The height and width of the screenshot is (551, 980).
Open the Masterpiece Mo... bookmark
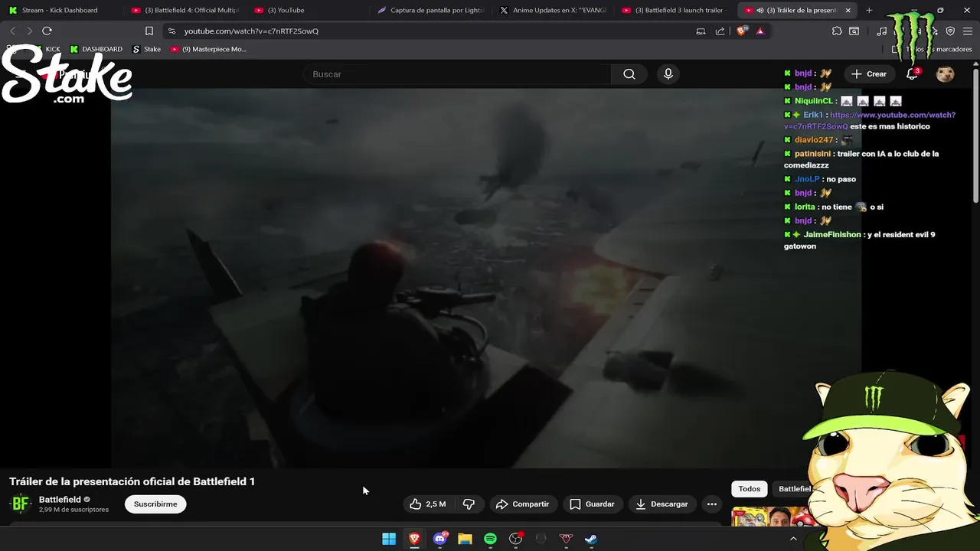(x=208, y=49)
